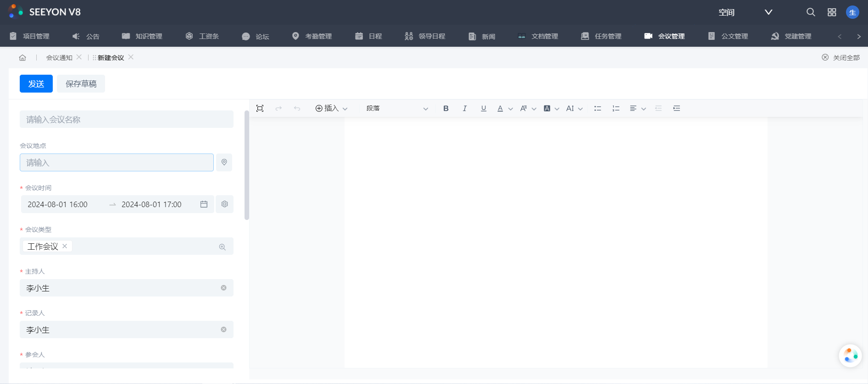
Task: Click the undo arrow in editor toolbar
Action: (x=297, y=108)
